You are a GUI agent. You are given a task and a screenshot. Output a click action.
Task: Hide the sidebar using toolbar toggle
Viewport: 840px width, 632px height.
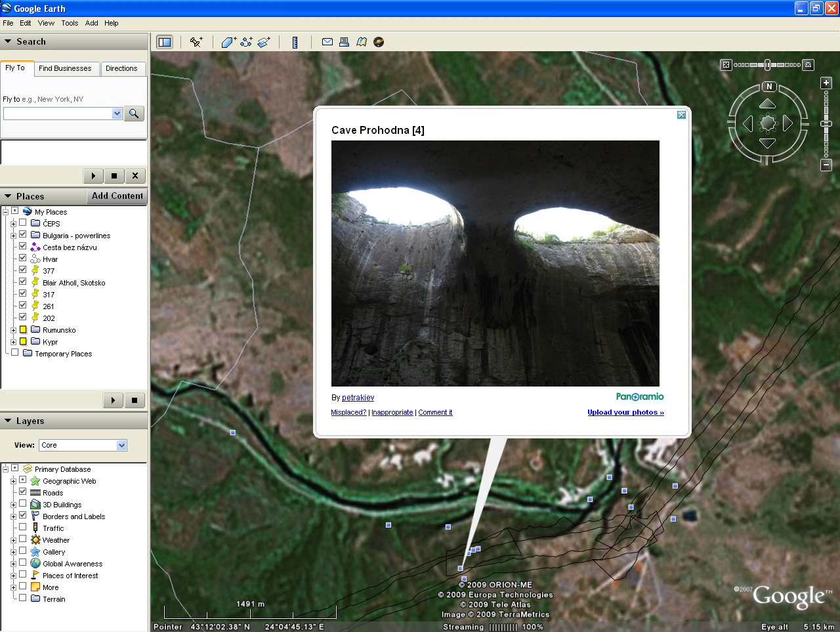coord(164,42)
